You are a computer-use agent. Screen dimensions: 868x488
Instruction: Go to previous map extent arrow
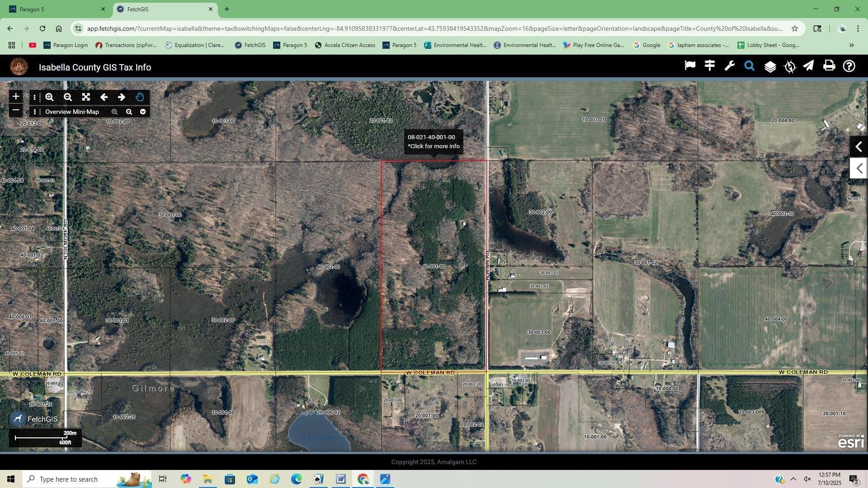coord(104,97)
